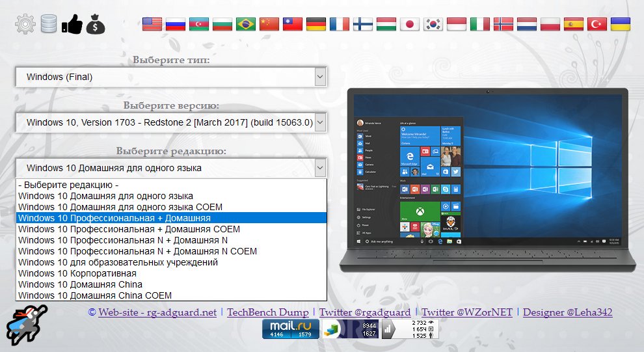
Task: Switch language with the Hungarian flag
Action: coord(386,24)
